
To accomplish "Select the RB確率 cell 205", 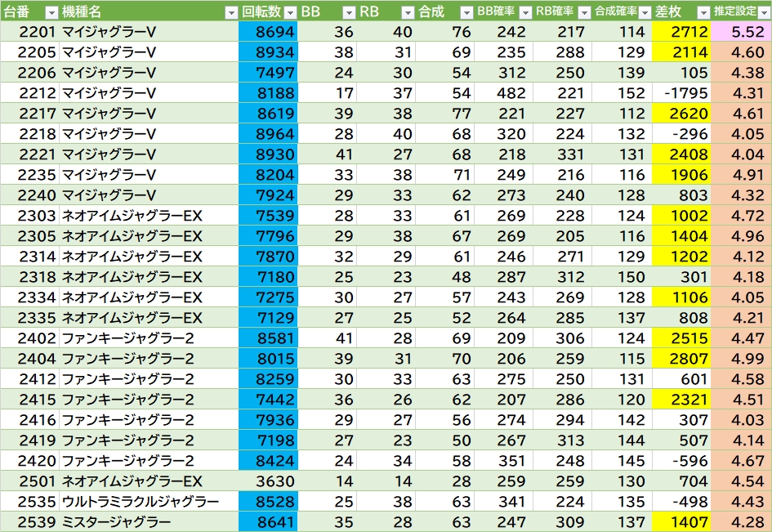I will 563,236.
